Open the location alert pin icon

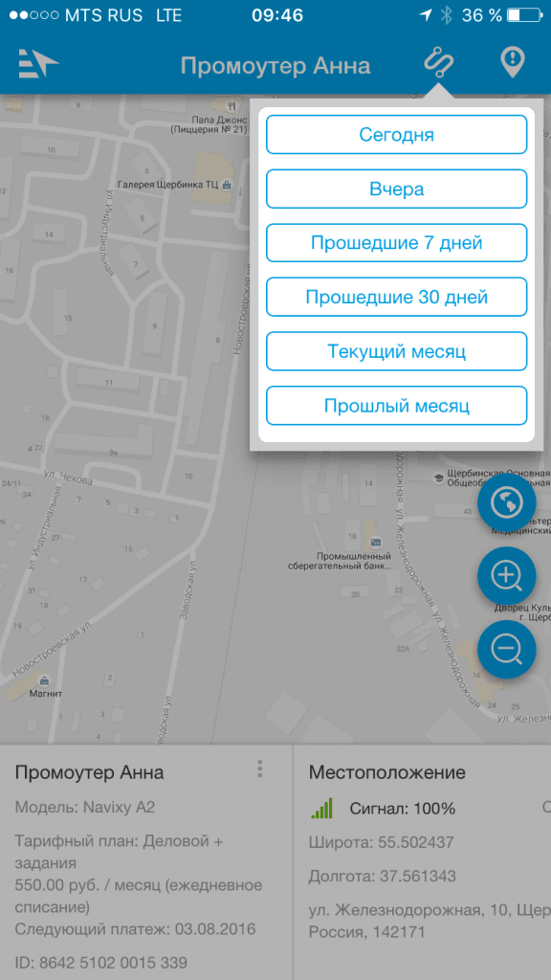click(x=513, y=63)
